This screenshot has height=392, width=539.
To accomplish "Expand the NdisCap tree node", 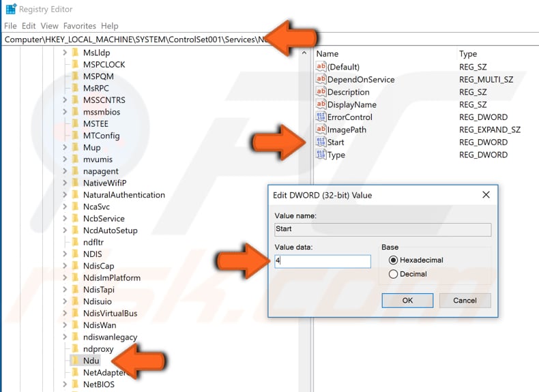I will tap(65, 266).
